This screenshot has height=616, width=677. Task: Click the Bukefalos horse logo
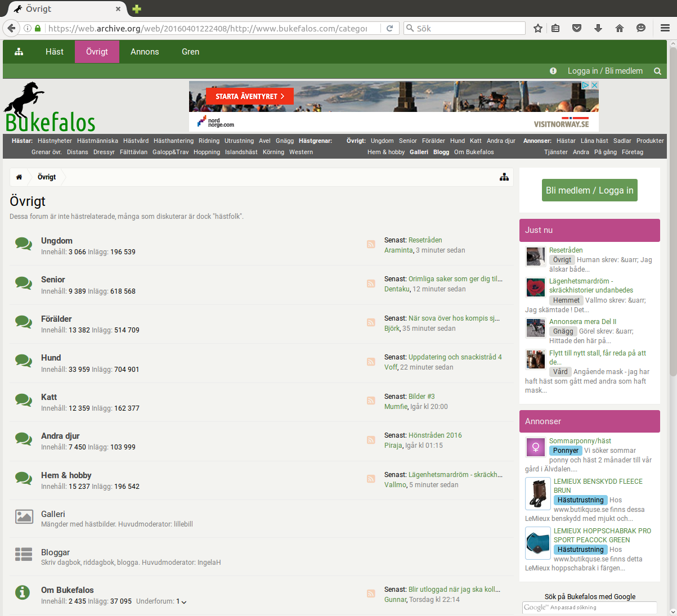point(50,107)
